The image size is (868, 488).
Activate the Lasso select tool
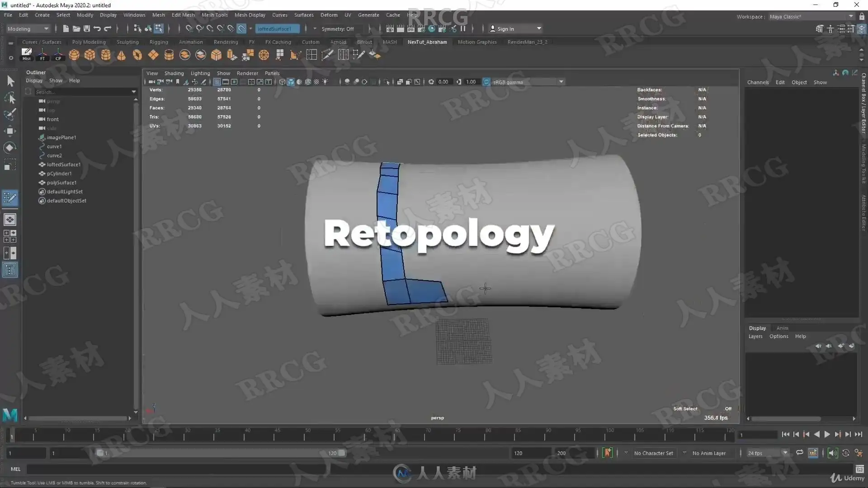coord(10,98)
